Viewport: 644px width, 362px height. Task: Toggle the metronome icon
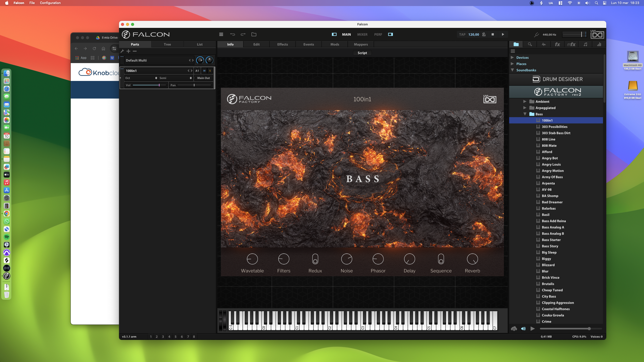click(x=484, y=34)
